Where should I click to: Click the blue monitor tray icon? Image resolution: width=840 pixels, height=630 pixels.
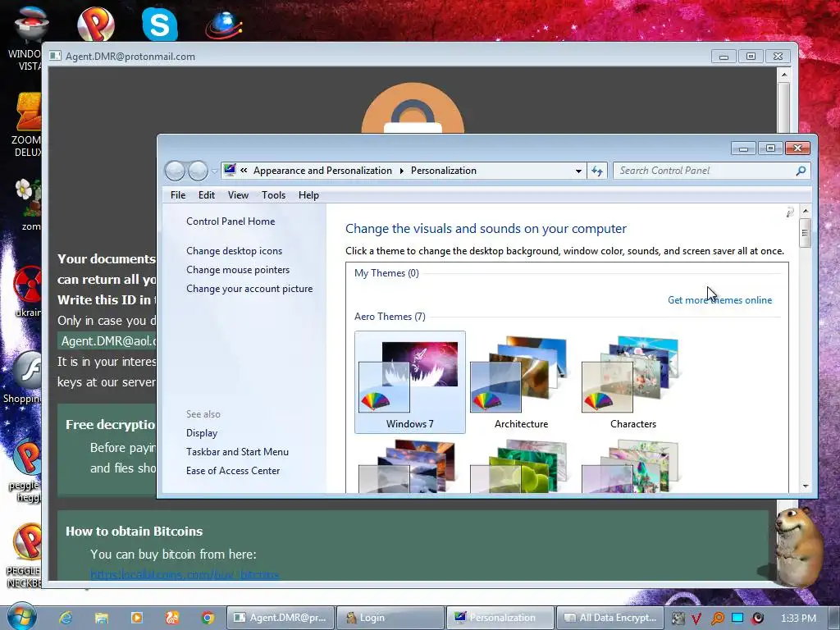coord(737,618)
